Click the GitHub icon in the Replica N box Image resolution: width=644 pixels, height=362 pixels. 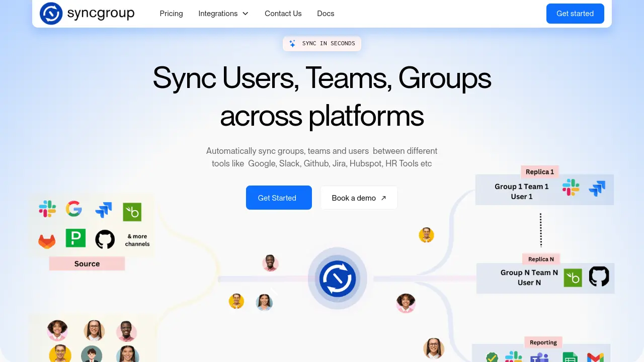point(599,277)
